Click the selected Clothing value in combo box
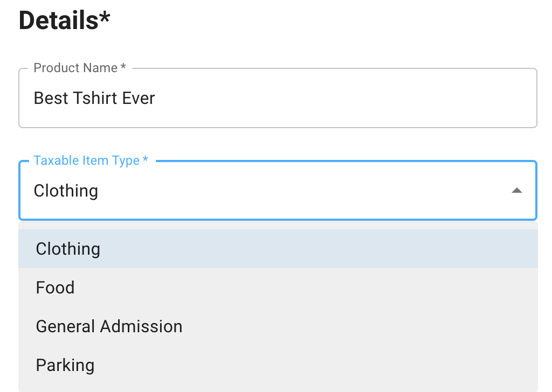 (66, 191)
